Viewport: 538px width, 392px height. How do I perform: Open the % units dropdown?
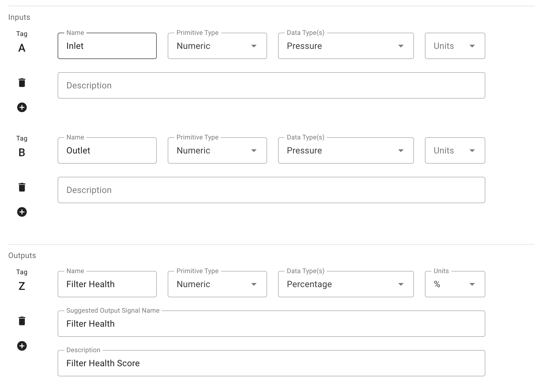pos(455,284)
